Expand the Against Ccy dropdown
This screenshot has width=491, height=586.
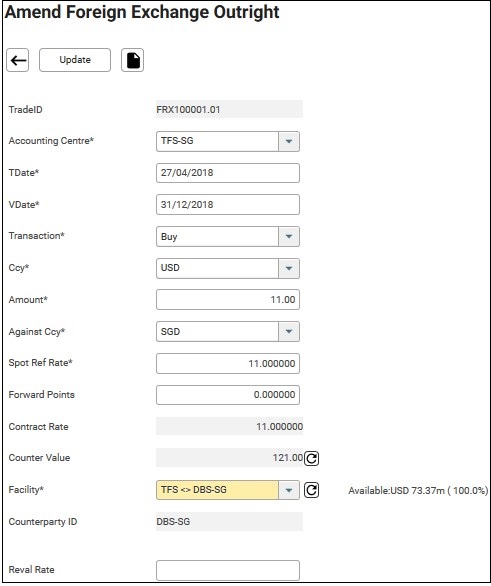289,331
